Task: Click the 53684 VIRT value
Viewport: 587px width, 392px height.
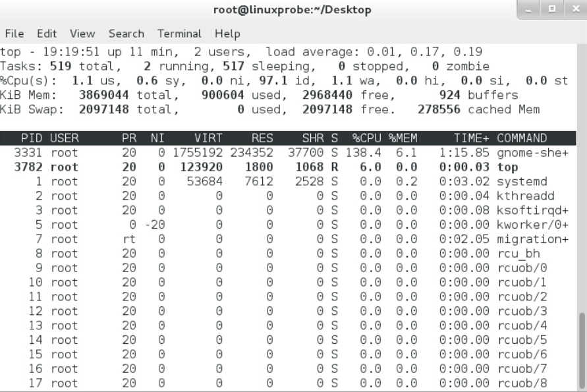Action: click(205, 182)
